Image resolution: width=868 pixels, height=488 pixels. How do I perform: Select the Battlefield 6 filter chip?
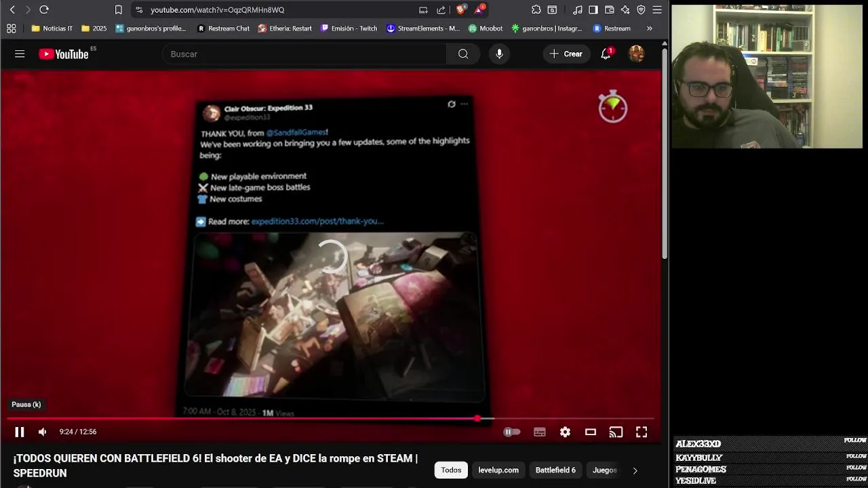click(x=555, y=470)
